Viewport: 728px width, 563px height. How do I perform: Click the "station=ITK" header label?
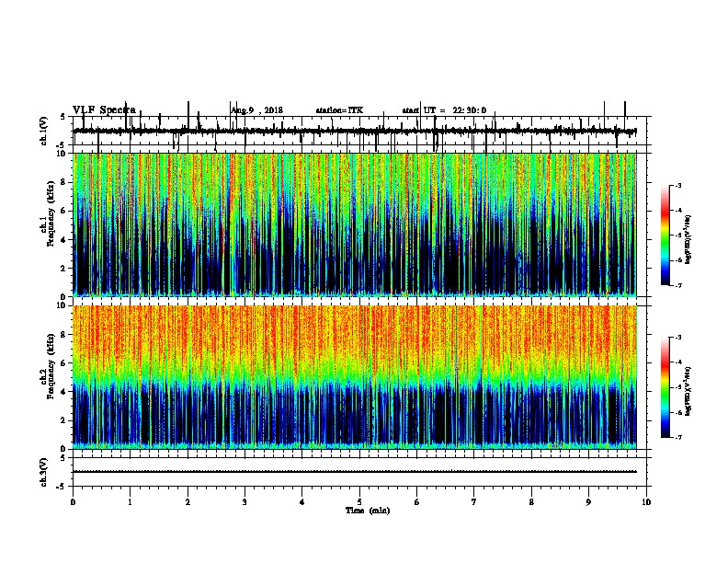click(x=339, y=110)
